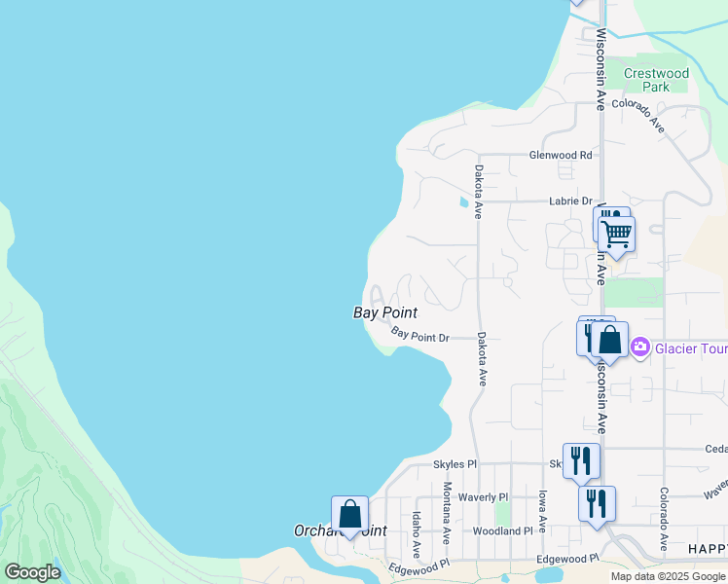Click the Idaho Ave street label
This screenshot has width=728, height=584.
(x=416, y=533)
